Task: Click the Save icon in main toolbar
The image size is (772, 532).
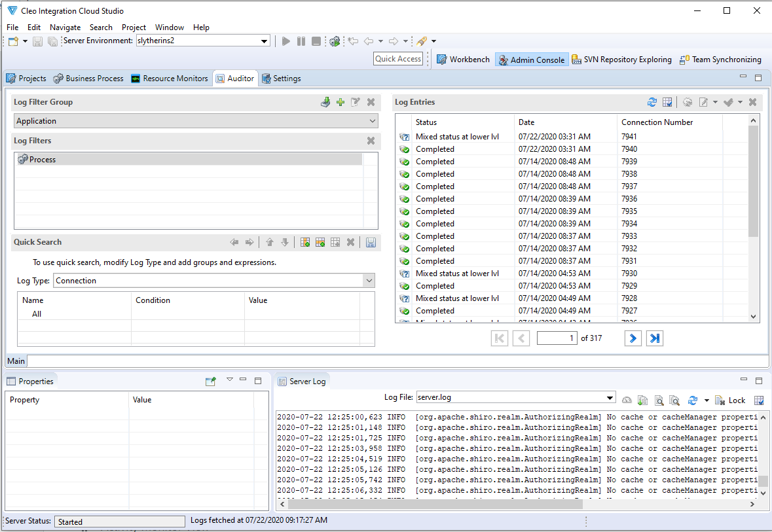Action: click(x=37, y=41)
